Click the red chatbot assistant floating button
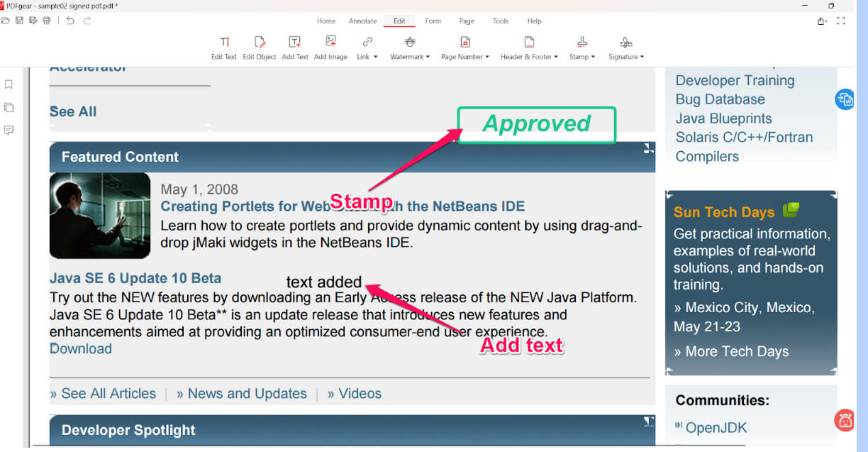This screenshot has width=868, height=452. (845, 420)
